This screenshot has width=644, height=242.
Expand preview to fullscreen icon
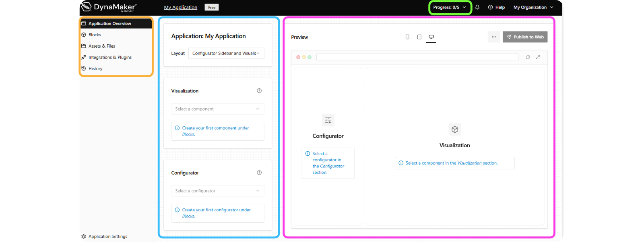coord(538,57)
